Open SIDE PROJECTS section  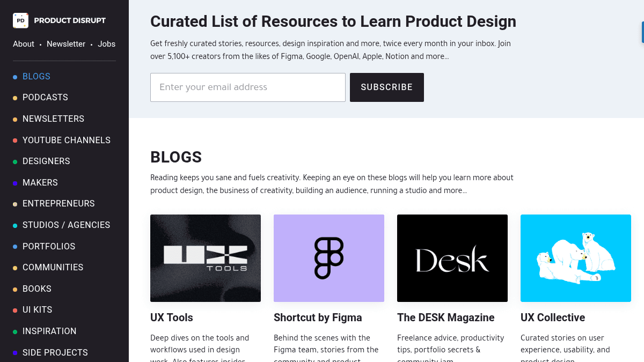[x=55, y=353]
